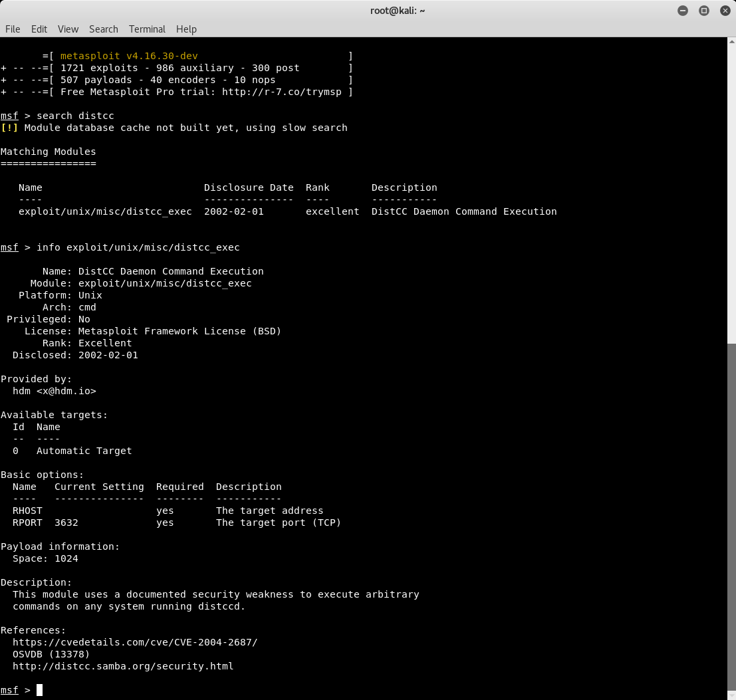Click the author 'hdm <x@hdm.io>' text
This screenshot has width=736, height=700.
55,391
